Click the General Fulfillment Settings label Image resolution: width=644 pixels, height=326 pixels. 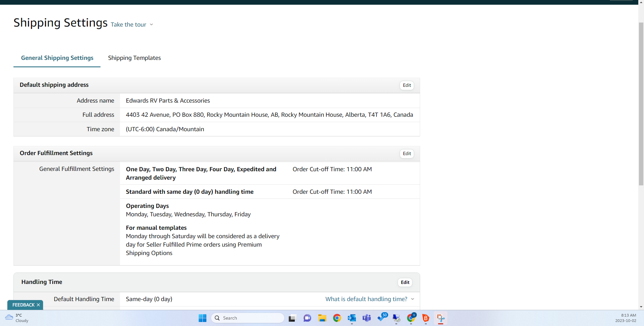(77, 169)
